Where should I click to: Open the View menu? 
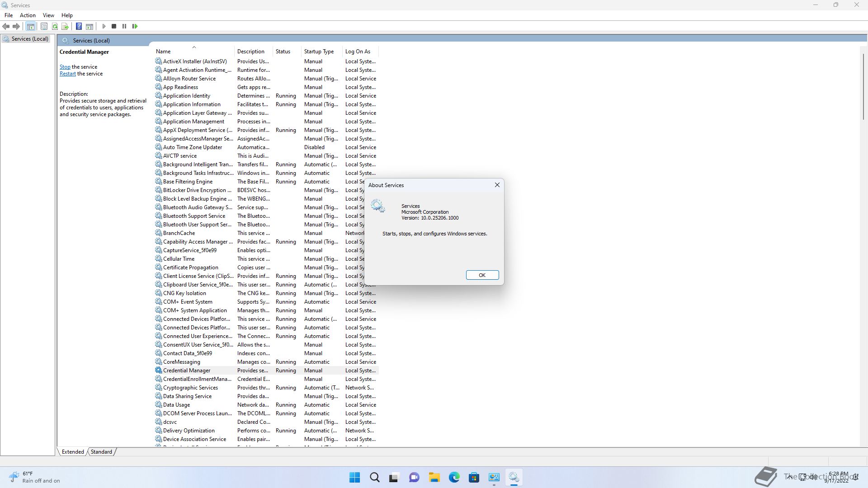click(48, 15)
